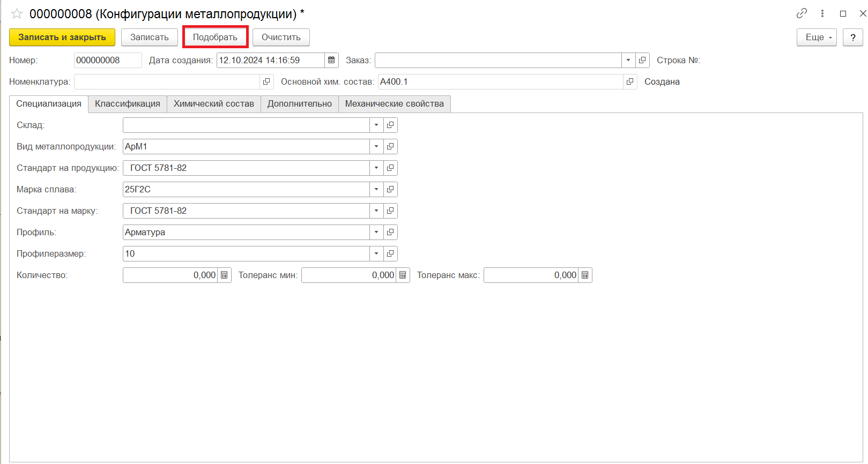Open the calendar picker for Дата создания
868x464 pixels.
click(331, 60)
